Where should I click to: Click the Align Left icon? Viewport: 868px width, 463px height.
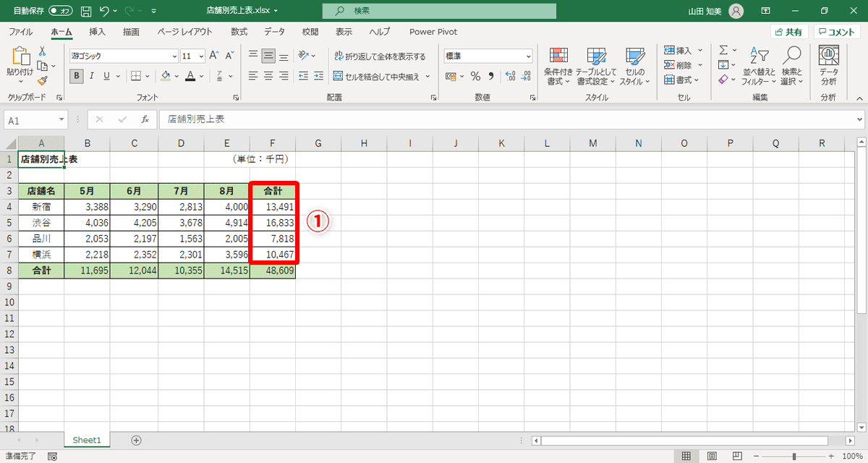click(253, 75)
